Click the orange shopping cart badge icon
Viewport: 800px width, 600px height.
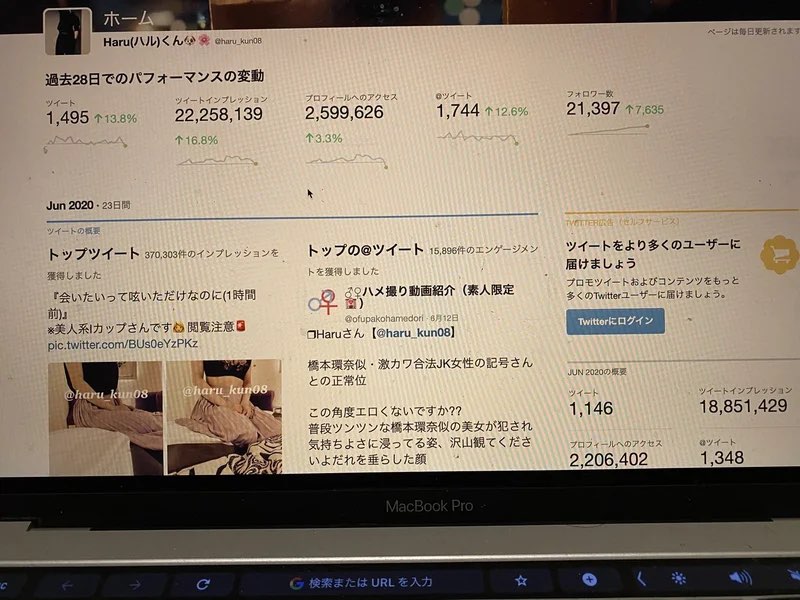click(780, 254)
